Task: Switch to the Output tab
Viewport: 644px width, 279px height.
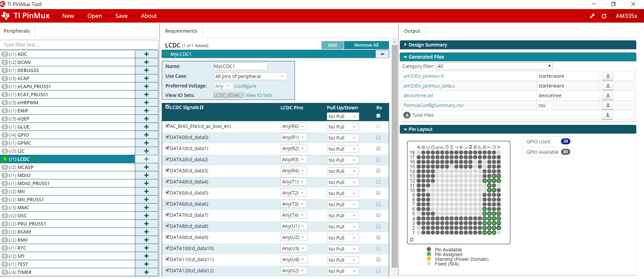Action: (412, 31)
